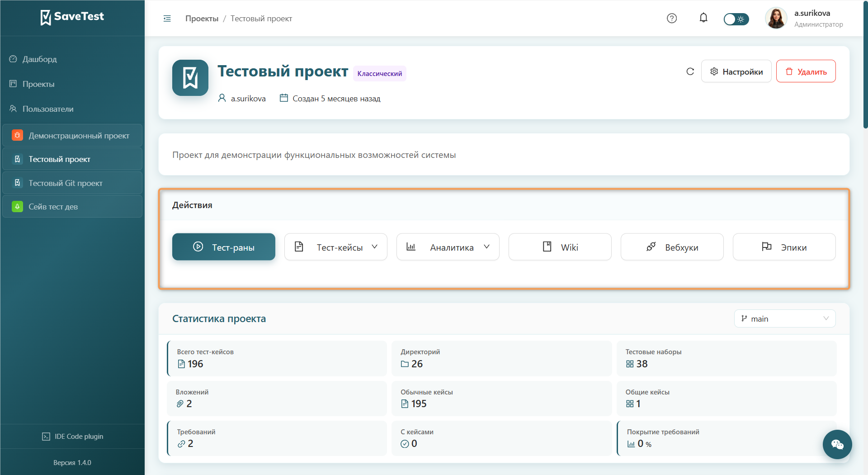The width and height of the screenshot is (868, 475).
Task: Click the Тестовый проект breadcrumb
Action: (x=261, y=19)
